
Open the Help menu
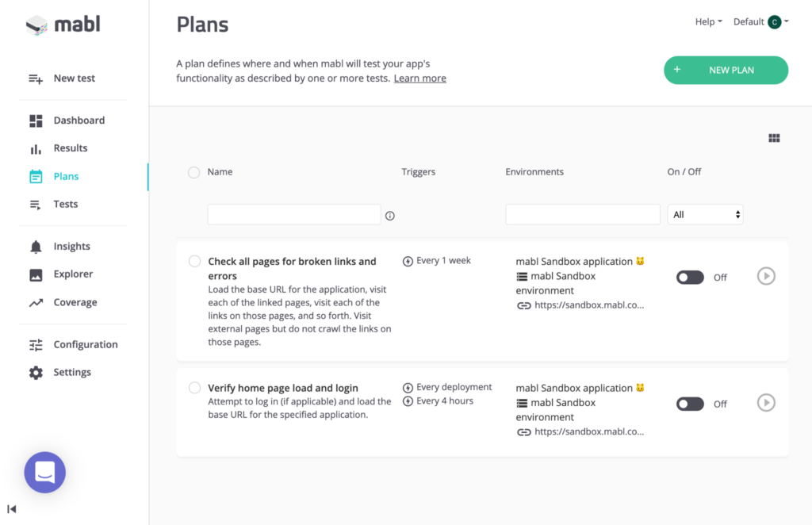pyautogui.click(x=707, y=21)
